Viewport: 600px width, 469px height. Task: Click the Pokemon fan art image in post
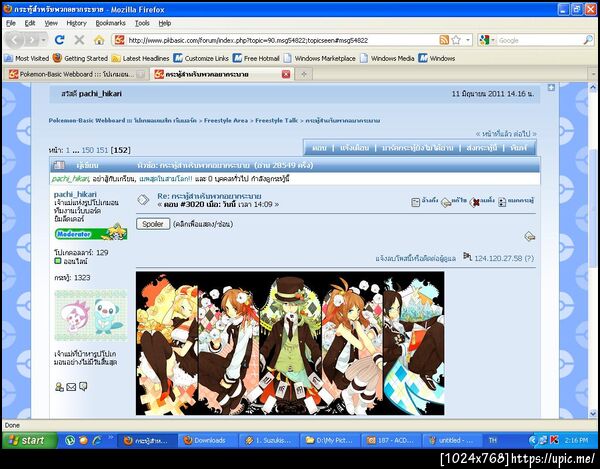tap(290, 343)
